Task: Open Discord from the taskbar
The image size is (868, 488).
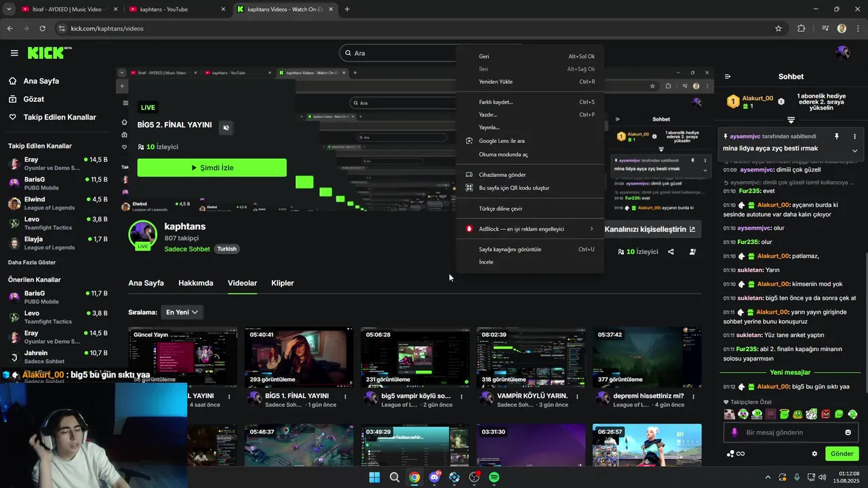Action: click(435, 477)
